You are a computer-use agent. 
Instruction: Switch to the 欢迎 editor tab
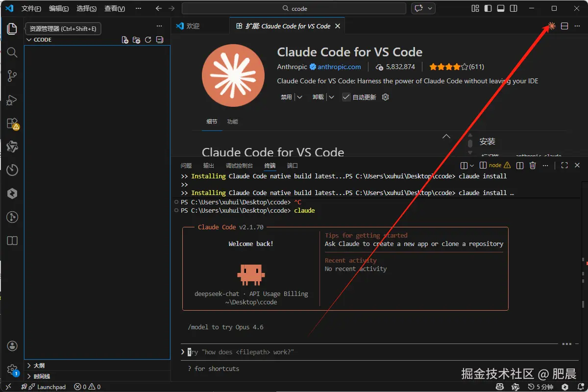193,26
